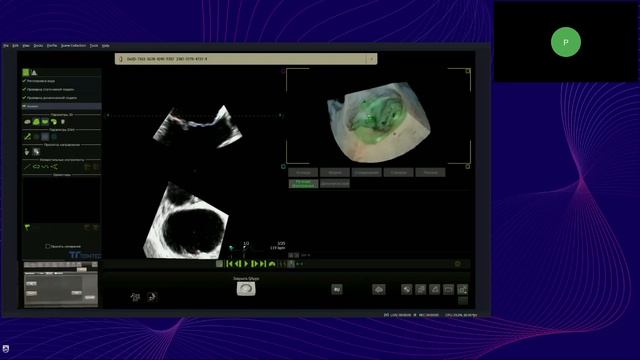Click the circular icon at playback bar end
Screen dimensions: 640x360
tap(458, 264)
